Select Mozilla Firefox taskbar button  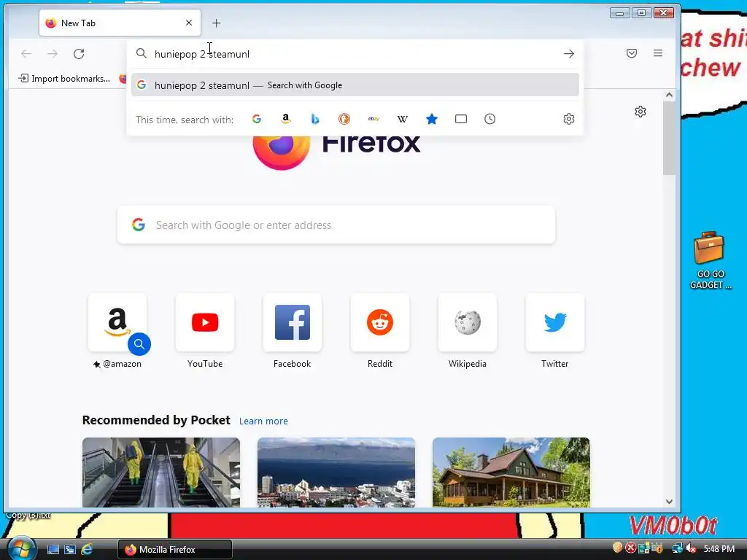(x=175, y=550)
